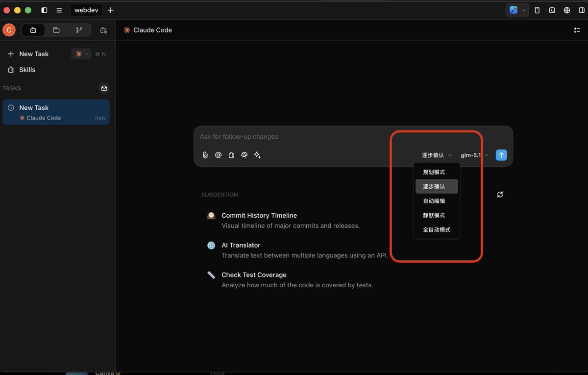Click the TASKS section label
This screenshot has height=375, width=588.
tap(12, 88)
